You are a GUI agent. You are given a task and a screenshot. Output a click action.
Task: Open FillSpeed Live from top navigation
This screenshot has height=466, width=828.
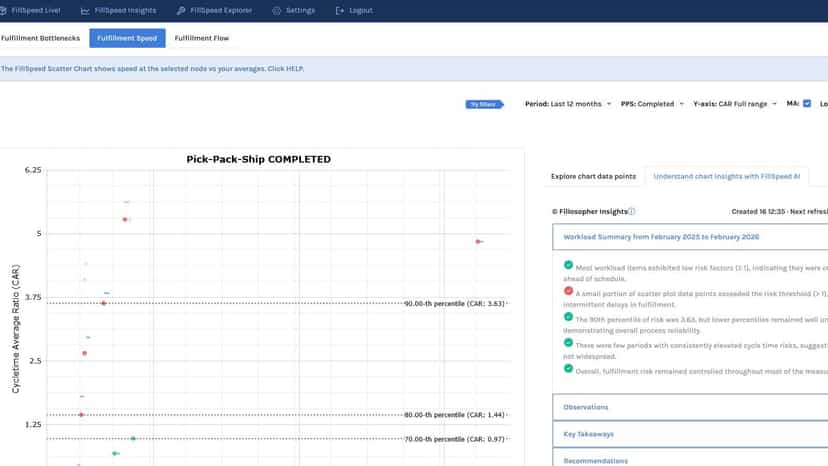click(30, 11)
